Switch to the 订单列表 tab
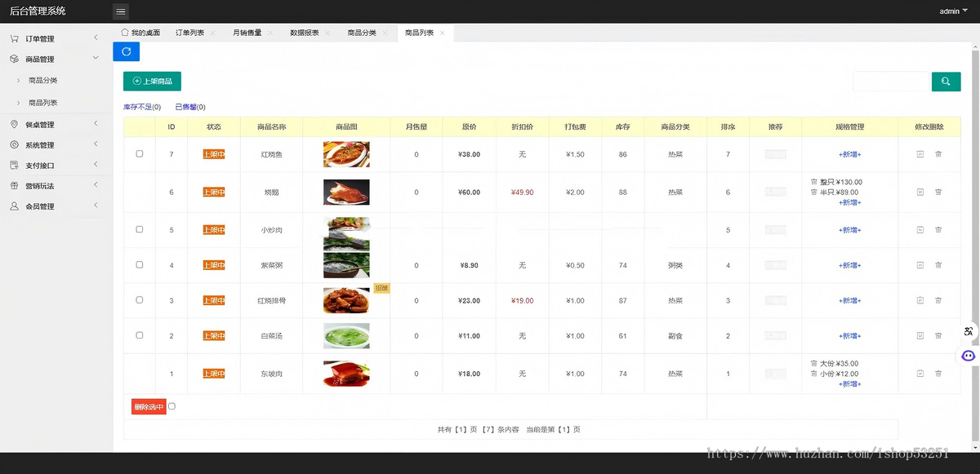The width and height of the screenshot is (980, 474). 189,33
